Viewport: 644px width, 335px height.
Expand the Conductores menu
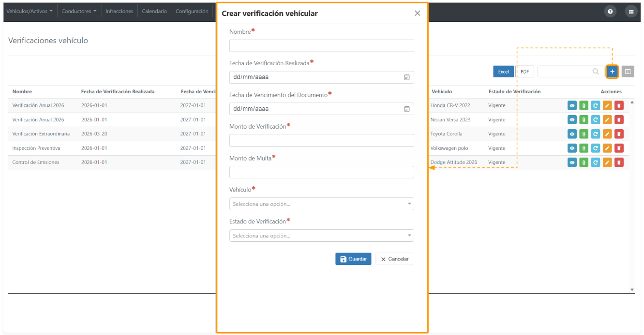[79, 11]
